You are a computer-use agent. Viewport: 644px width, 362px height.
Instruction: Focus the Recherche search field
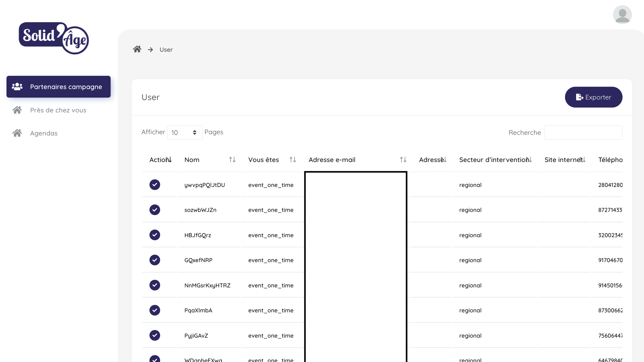[583, 133]
